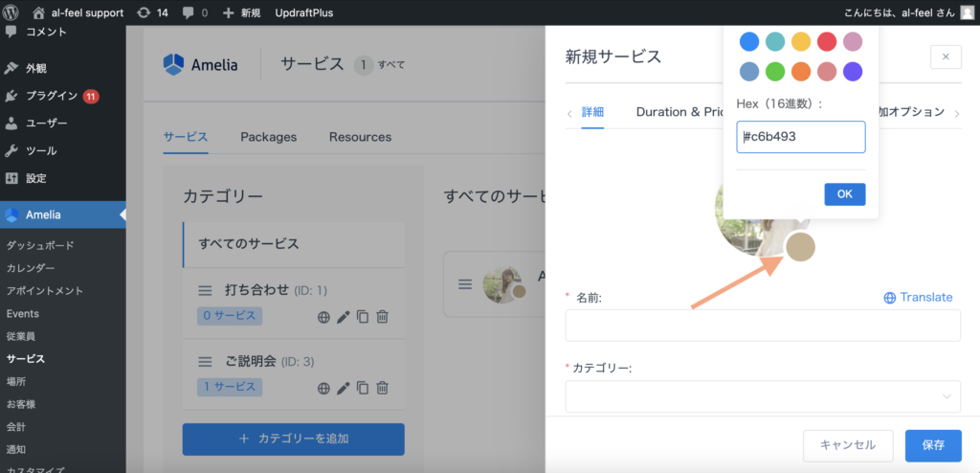The height and width of the screenshot is (473, 980).
Task: Open the WordPress logo menu in admin bar
Action: pyautogui.click(x=11, y=12)
